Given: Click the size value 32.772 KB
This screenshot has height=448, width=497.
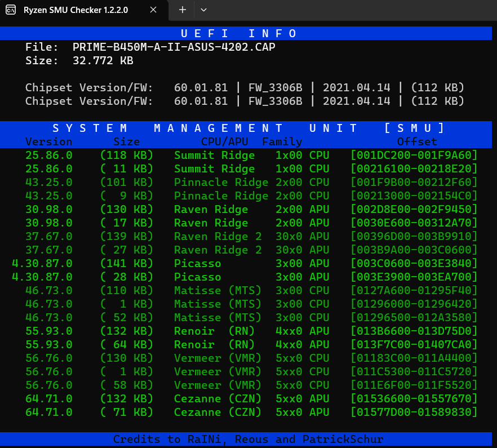Looking at the screenshot, I should point(103,60).
